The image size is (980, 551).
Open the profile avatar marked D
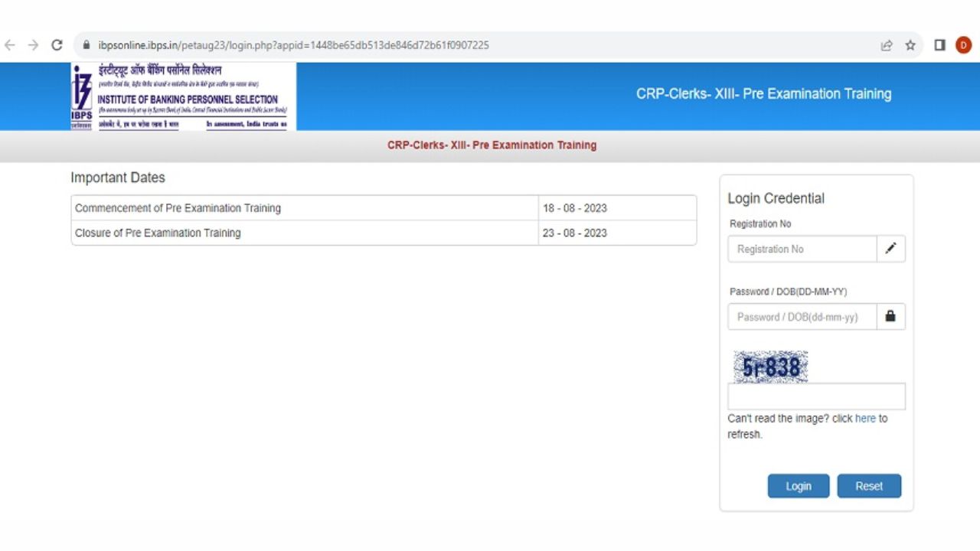(963, 45)
